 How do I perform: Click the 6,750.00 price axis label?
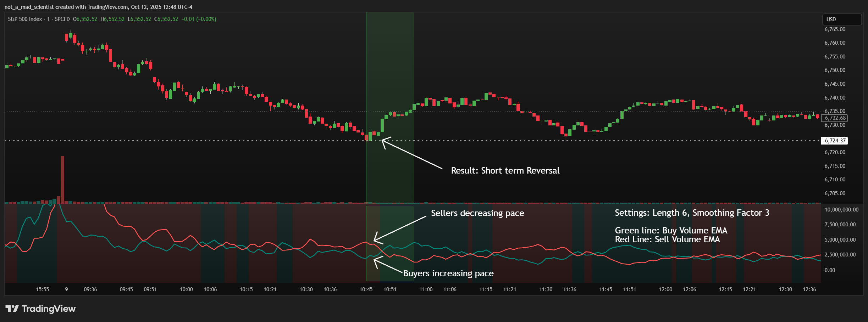click(x=835, y=70)
